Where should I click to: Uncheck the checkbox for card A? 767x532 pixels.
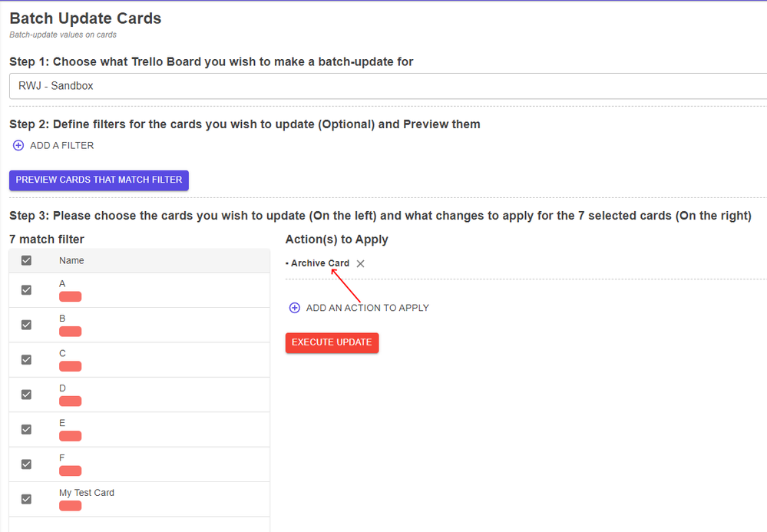pos(26,290)
